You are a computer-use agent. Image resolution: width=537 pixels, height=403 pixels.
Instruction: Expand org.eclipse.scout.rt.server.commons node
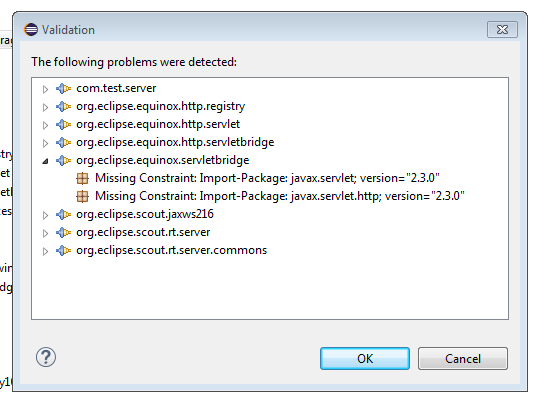[x=45, y=251]
